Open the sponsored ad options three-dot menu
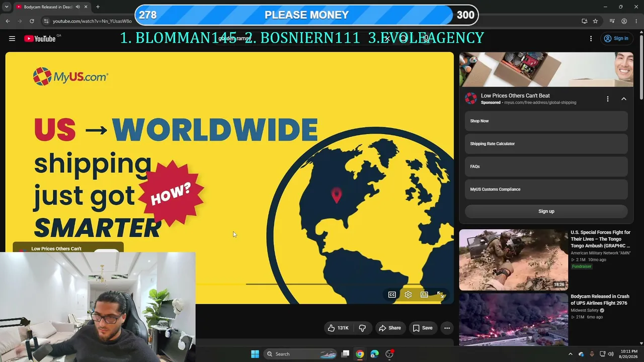 (x=607, y=99)
